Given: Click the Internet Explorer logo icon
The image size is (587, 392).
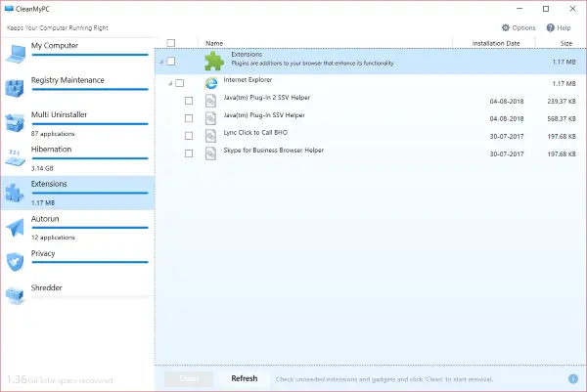Looking at the screenshot, I should pos(211,83).
